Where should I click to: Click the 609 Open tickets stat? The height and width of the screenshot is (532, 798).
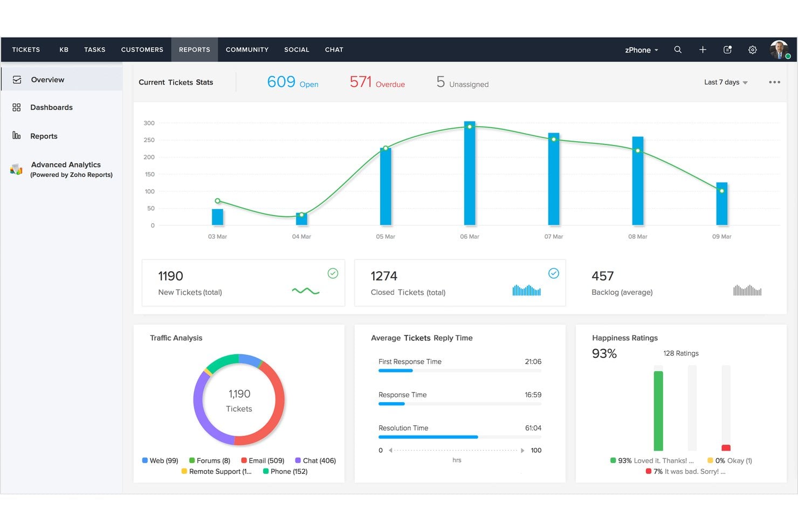[x=293, y=82]
